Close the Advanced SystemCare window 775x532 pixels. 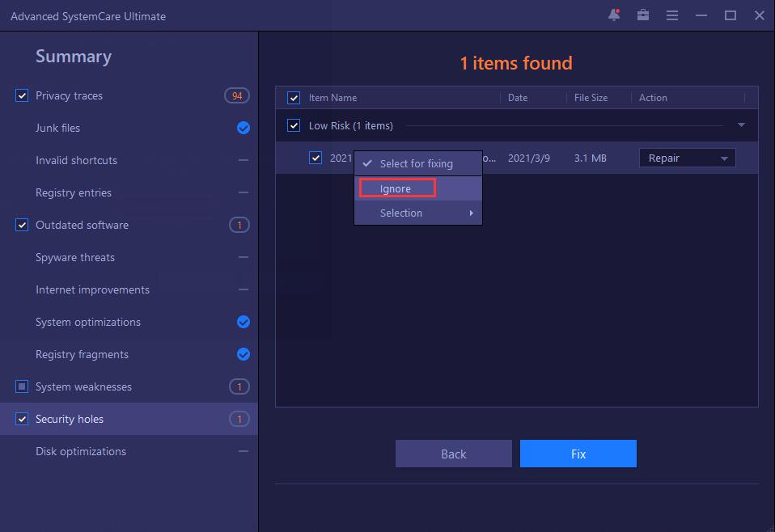(x=760, y=16)
